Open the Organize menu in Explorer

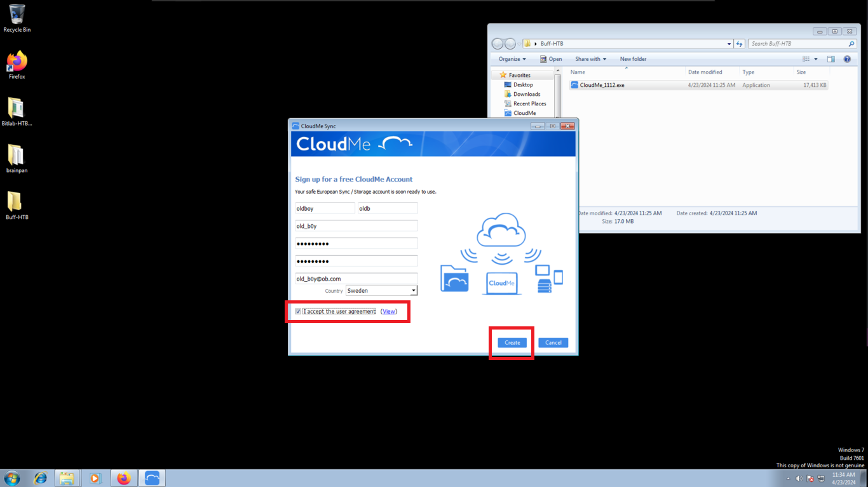coord(512,59)
